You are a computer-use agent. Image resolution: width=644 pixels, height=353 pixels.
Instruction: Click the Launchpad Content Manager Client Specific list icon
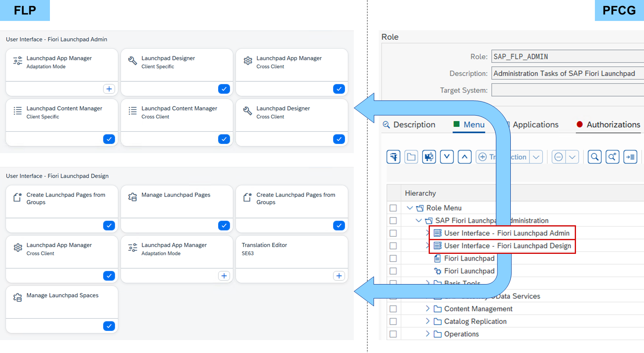[18, 111]
